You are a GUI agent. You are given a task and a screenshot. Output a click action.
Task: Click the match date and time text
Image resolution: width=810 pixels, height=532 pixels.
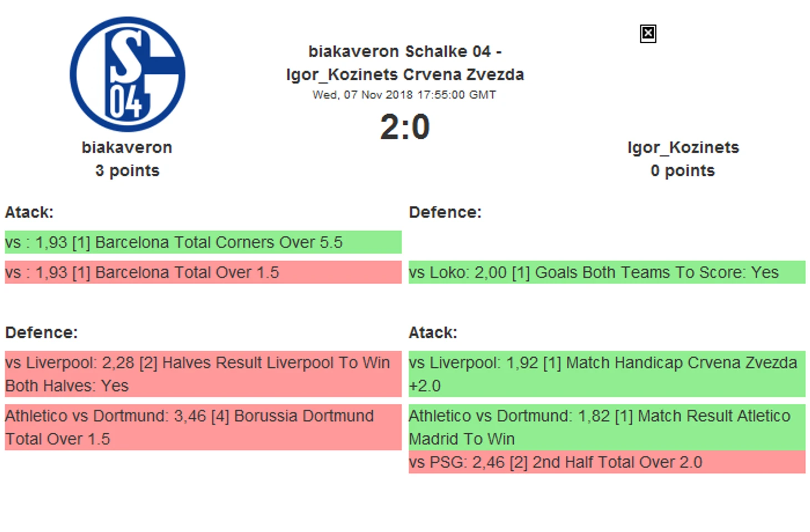404,95
